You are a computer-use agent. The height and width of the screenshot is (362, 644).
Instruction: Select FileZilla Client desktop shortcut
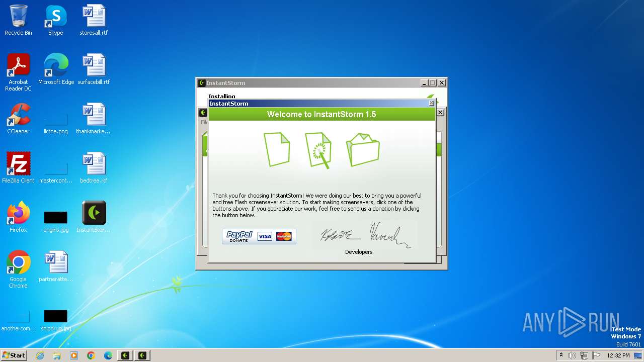(x=18, y=168)
